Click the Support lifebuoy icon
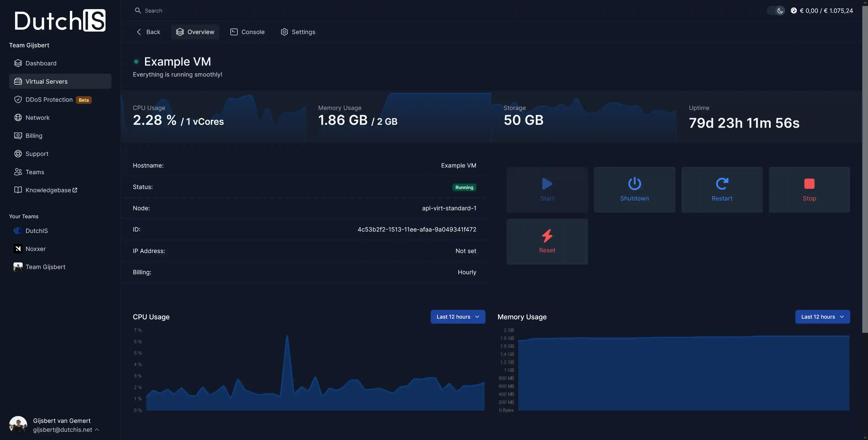 tap(18, 154)
